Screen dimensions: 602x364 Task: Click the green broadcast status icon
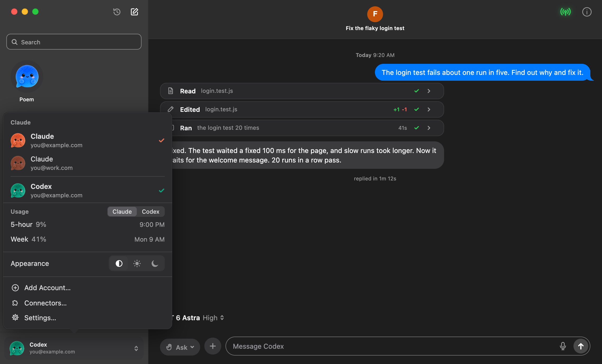coord(566,12)
